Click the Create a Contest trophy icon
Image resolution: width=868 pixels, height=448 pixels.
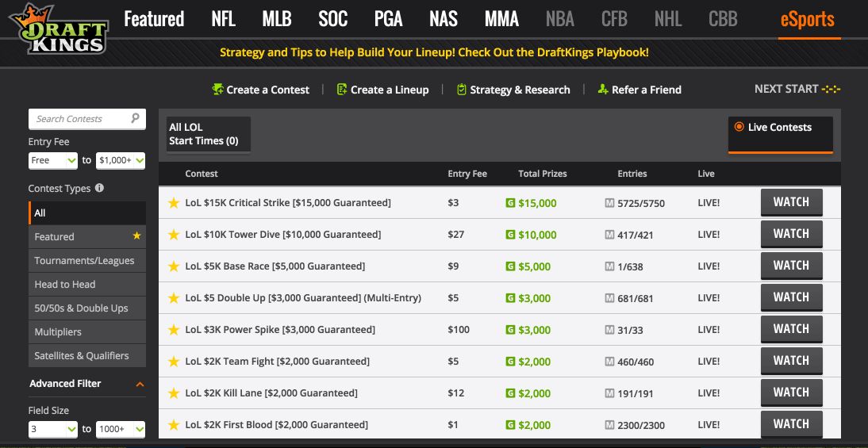point(218,89)
